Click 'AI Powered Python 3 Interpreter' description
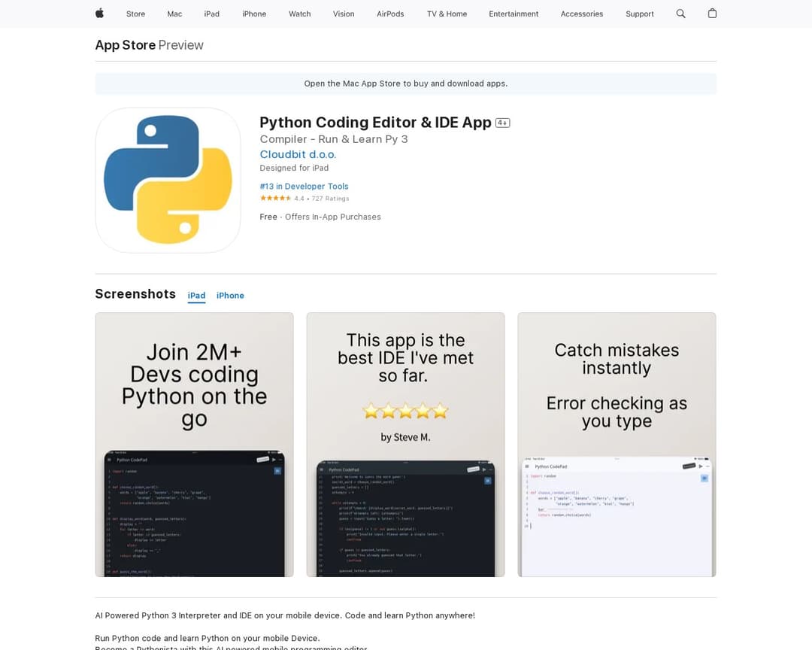Screen dimensions: 812x650 pyautogui.click(x=285, y=615)
